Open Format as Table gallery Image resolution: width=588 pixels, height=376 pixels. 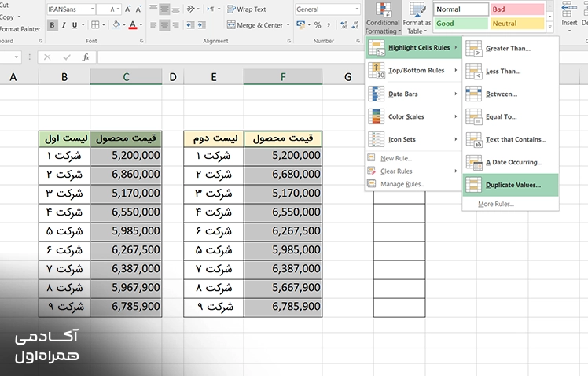(x=417, y=17)
